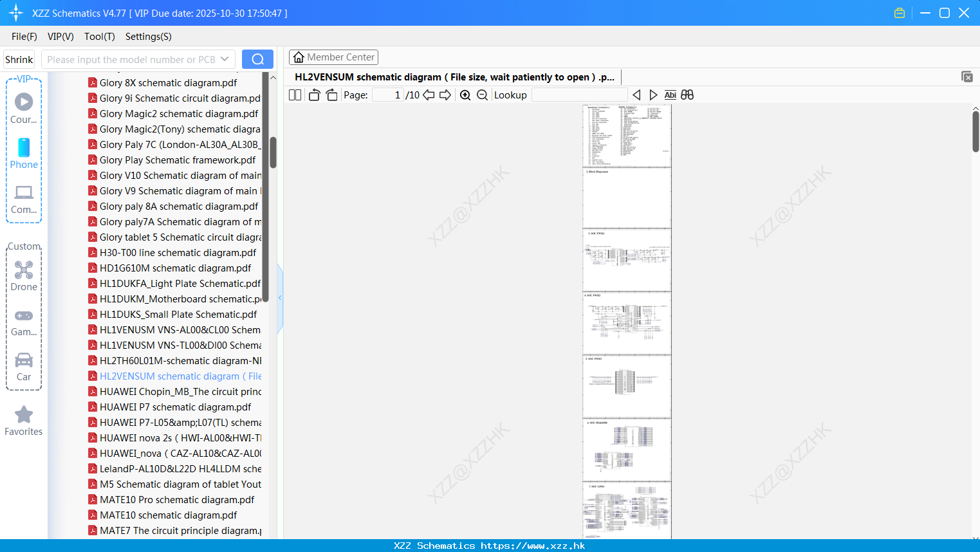
Task: Open MATE10 schematic diagram.pdf
Action: (162, 515)
